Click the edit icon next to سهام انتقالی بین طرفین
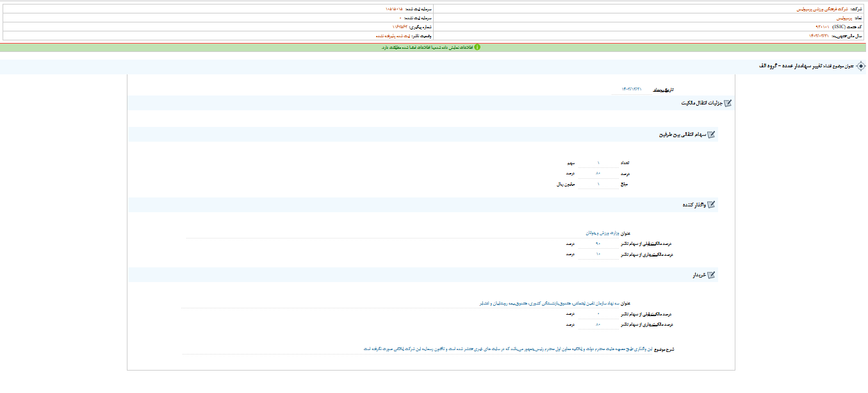The height and width of the screenshot is (393, 868). click(710, 135)
